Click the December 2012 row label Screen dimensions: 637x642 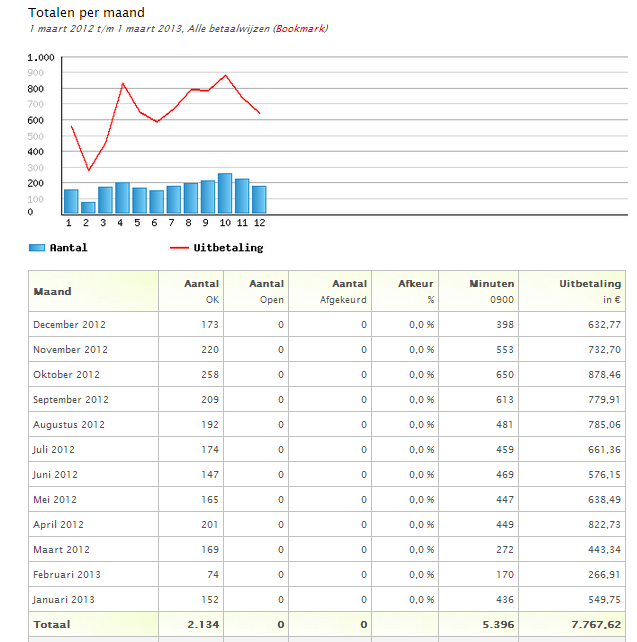pos(69,325)
